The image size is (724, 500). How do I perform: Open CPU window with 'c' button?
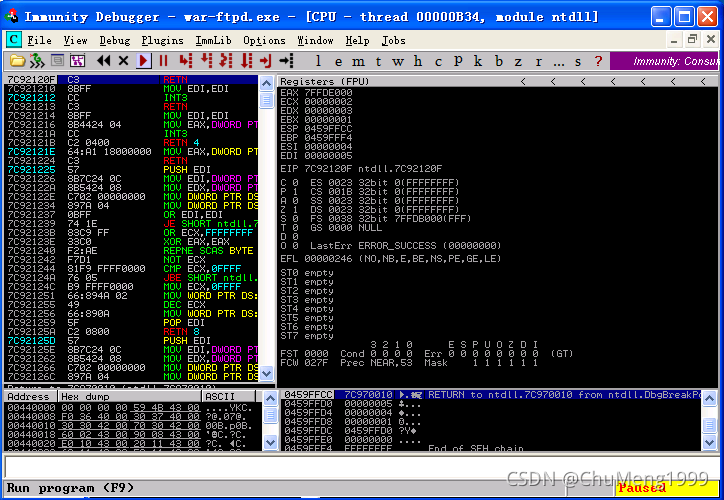(438, 61)
